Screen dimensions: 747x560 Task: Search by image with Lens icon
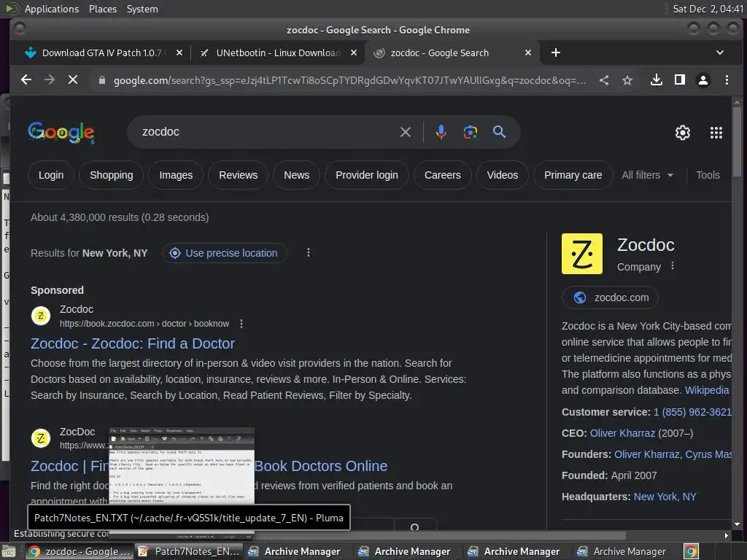(471, 132)
